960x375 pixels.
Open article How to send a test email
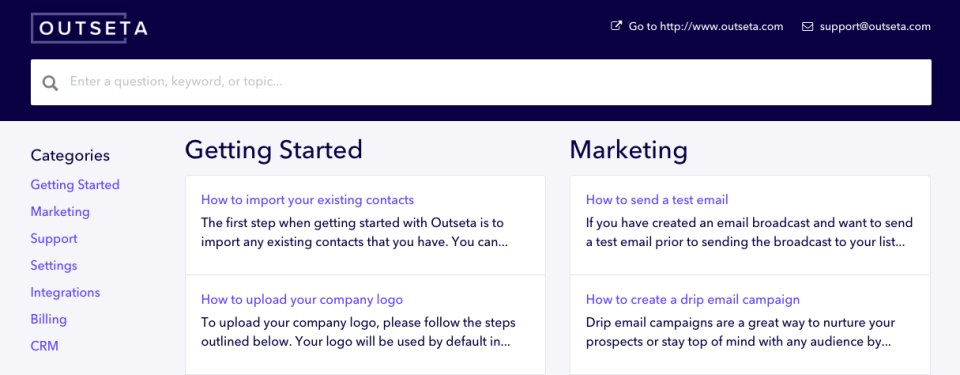[657, 200]
